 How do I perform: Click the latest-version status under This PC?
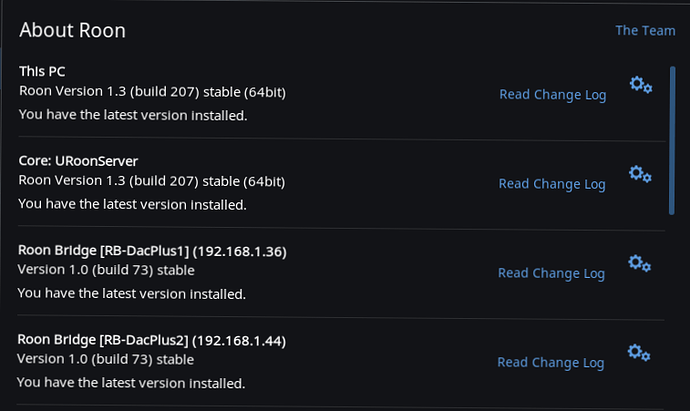click(x=133, y=115)
